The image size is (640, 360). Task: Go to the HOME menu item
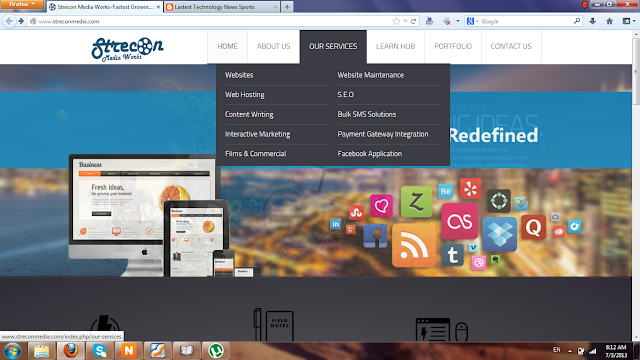pos(227,46)
